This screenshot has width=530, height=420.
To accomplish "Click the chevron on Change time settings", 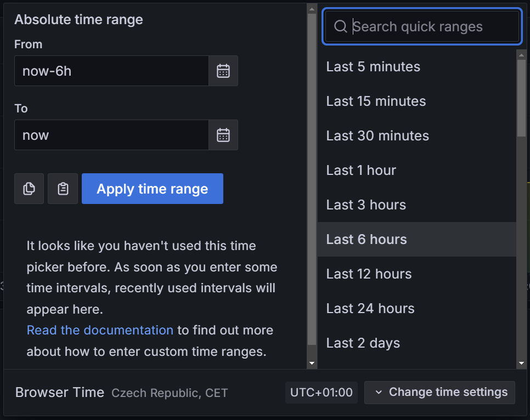I will tap(378, 392).
